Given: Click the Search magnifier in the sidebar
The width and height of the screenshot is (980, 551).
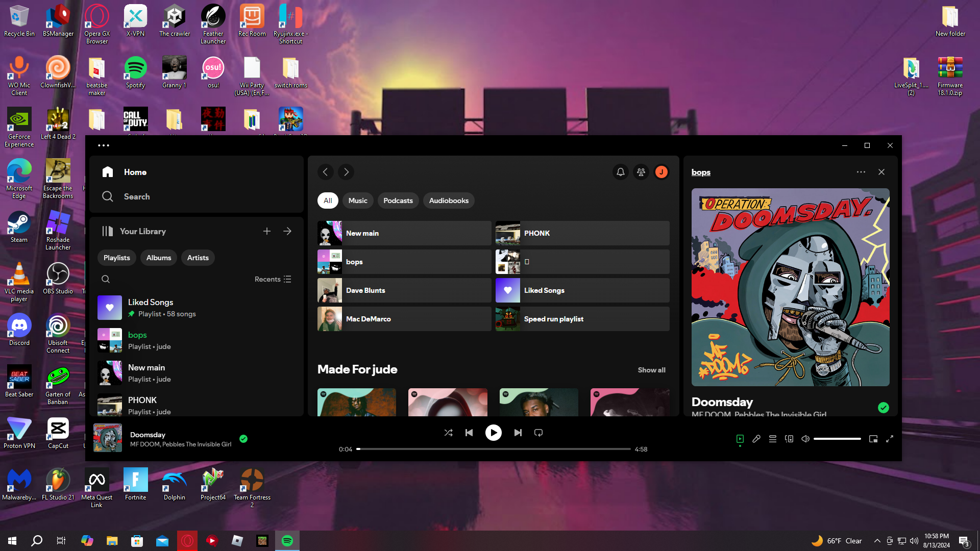Looking at the screenshot, I should (107, 196).
